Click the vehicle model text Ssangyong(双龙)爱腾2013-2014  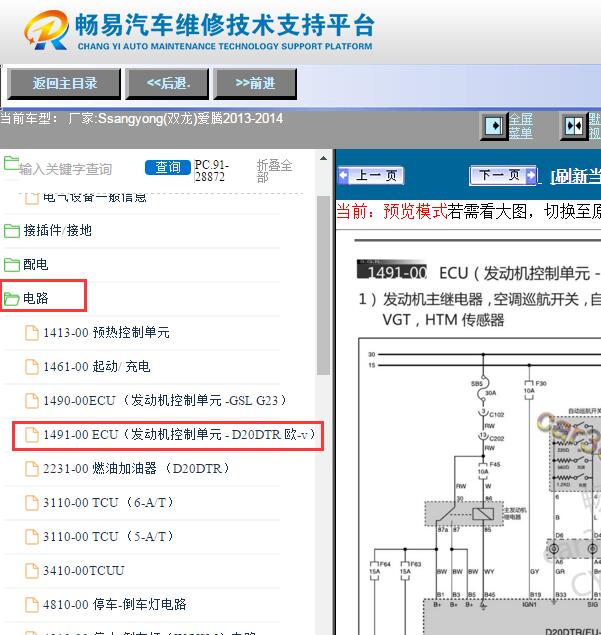click(x=190, y=119)
